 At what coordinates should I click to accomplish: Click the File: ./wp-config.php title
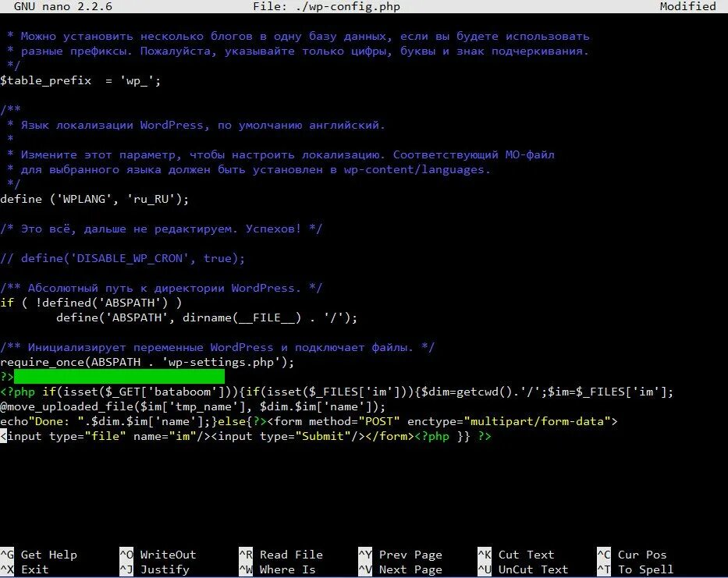pyautogui.click(x=326, y=6)
